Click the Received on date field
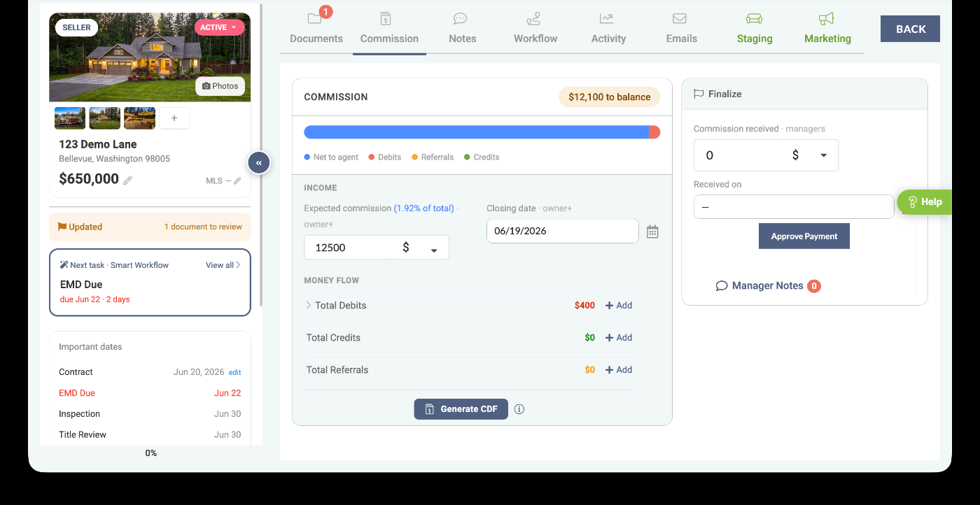Viewport: 980px width, 505px height. click(794, 207)
